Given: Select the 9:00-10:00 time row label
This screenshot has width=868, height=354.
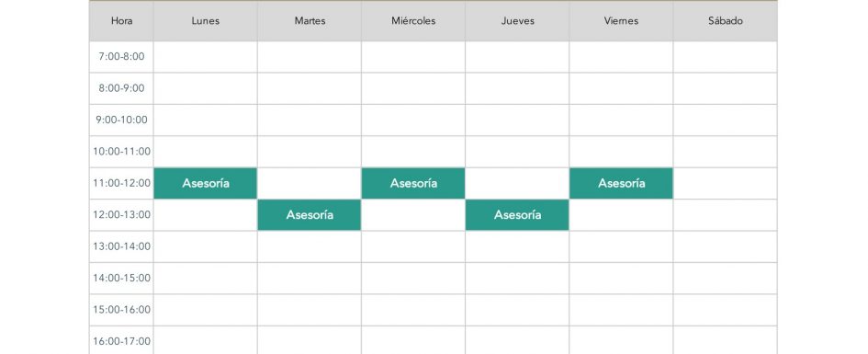Looking at the screenshot, I should (x=121, y=120).
